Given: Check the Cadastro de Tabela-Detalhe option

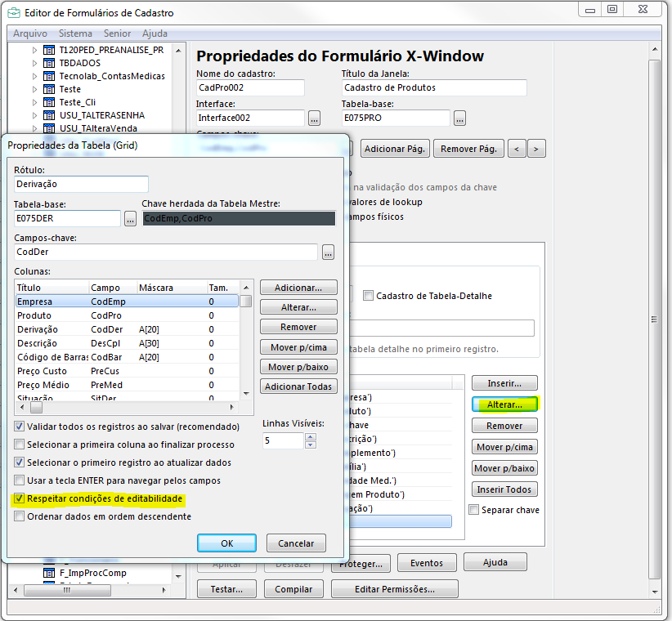Looking at the screenshot, I should (368, 296).
